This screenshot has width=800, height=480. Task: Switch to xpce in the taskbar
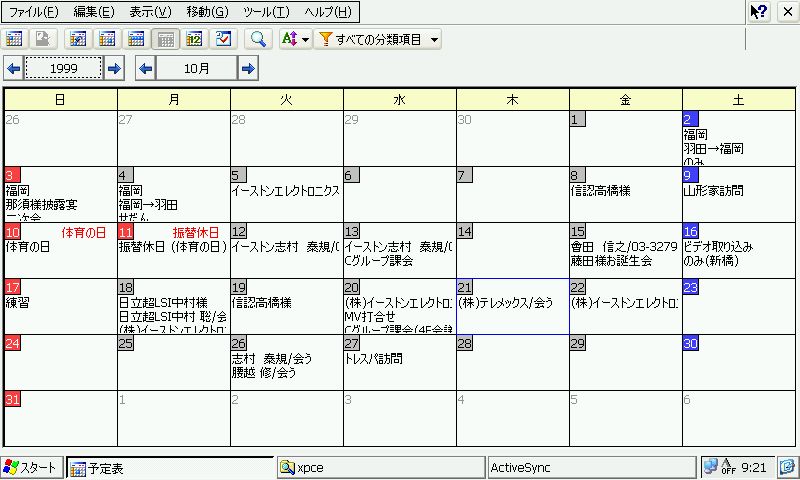point(380,467)
